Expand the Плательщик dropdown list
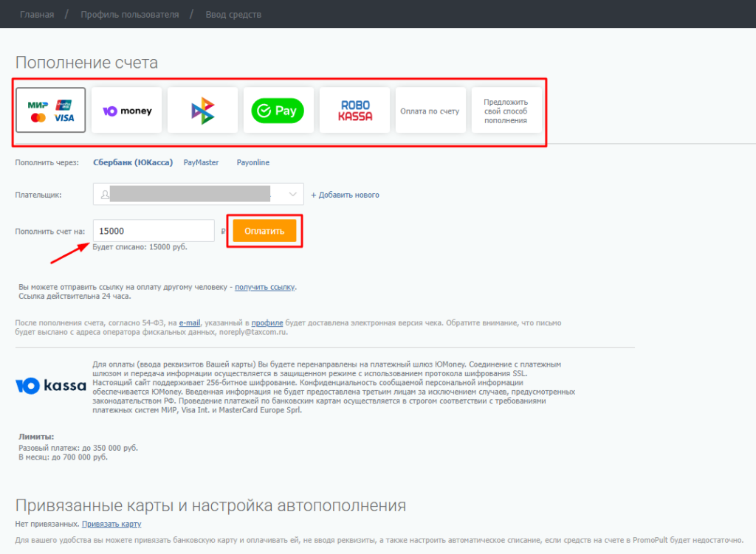This screenshot has height=554, width=756. [294, 195]
